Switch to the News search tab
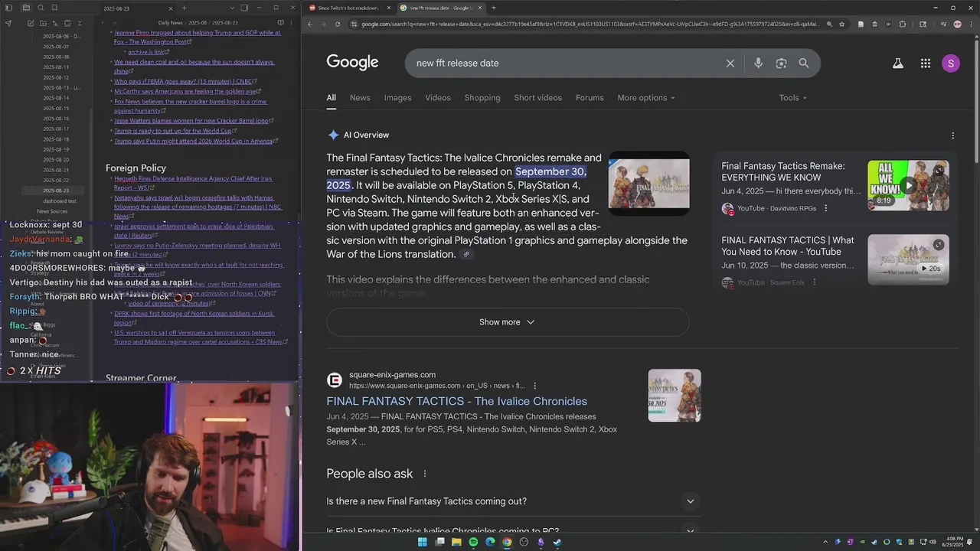 coord(360,98)
